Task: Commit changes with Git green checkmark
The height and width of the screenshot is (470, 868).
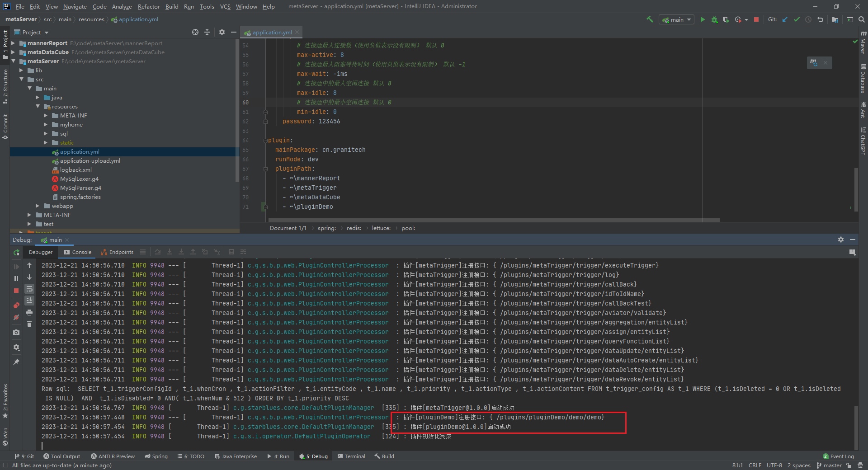Action: click(x=797, y=19)
